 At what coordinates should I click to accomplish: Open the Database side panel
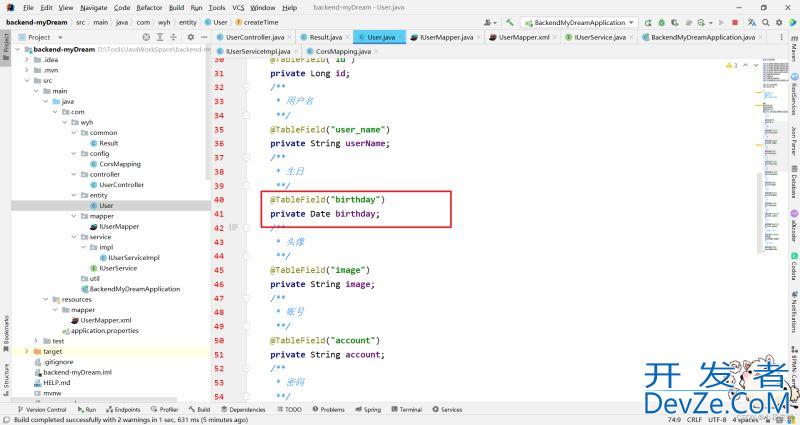pyautogui.click(x=794, y=184)
